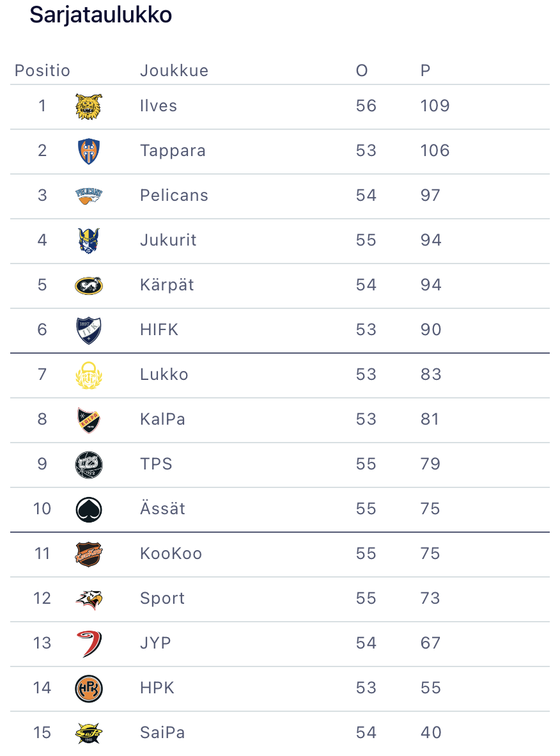The width and height of the screenshot is (560, 756).
Task: Select the Lukko yellow logo
Action: click(x=89, y=375)
